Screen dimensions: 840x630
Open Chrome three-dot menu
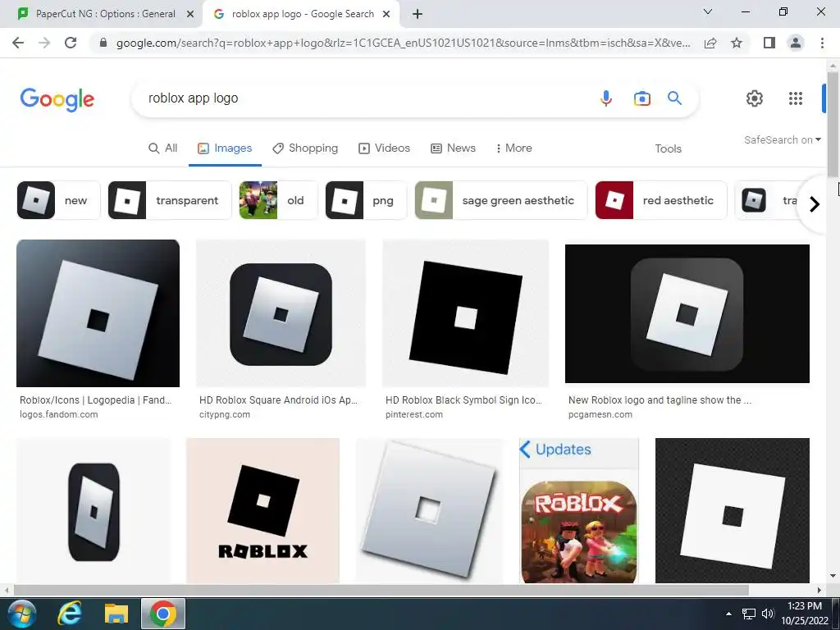point(822,43)
